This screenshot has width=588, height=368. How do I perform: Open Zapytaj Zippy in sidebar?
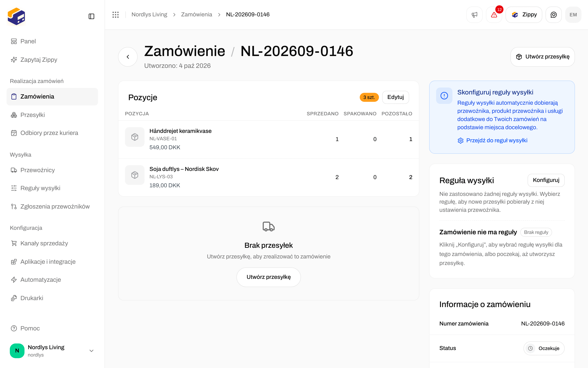point(52,60)
